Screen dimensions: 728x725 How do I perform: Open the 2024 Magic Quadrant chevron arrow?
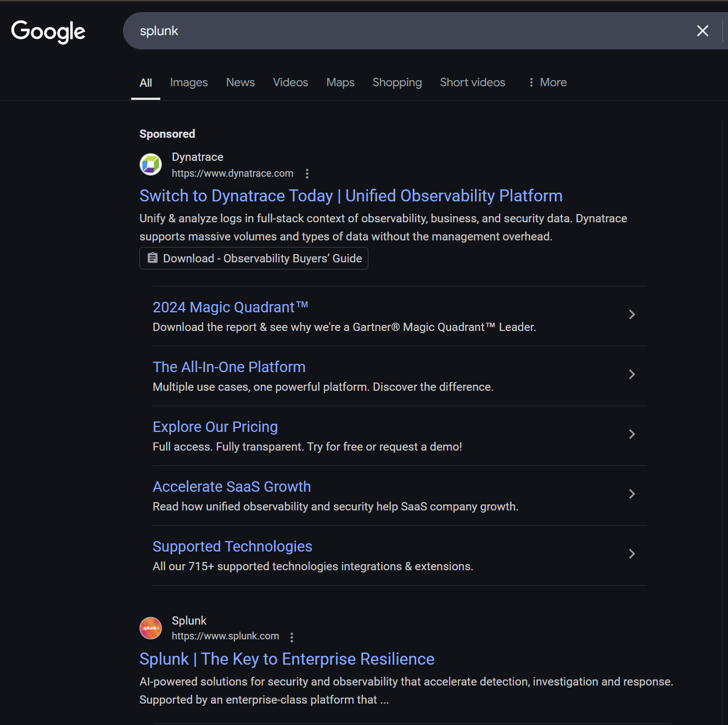[x=632, y=314]
